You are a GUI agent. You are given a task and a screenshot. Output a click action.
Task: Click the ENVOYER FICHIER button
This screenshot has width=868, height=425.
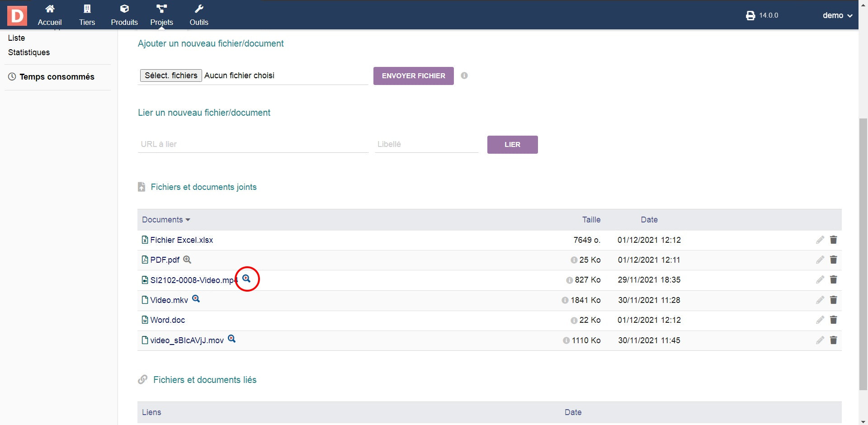(x=413, y=76)
